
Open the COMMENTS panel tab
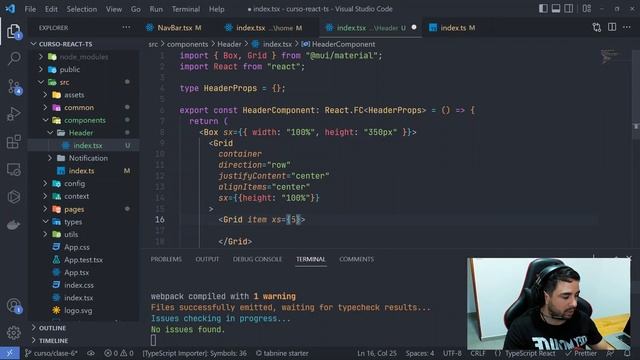[x=356, y=259]
